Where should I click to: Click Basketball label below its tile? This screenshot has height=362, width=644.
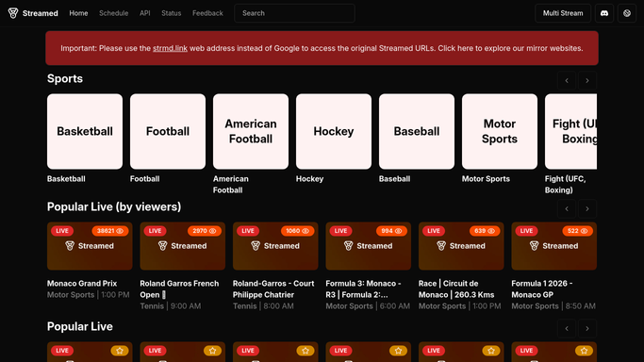point(66,179)
